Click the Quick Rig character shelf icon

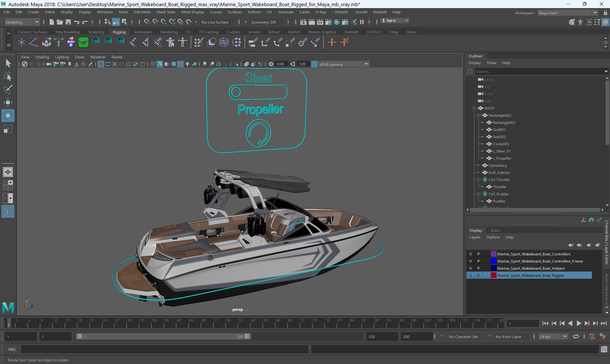click(170, 42)
